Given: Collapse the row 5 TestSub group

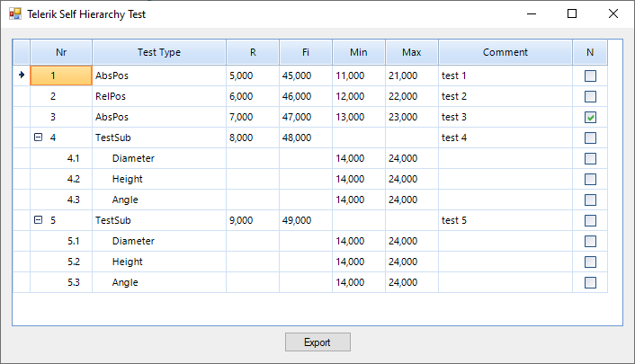Looking at the screenshot, I should point(38,221).
